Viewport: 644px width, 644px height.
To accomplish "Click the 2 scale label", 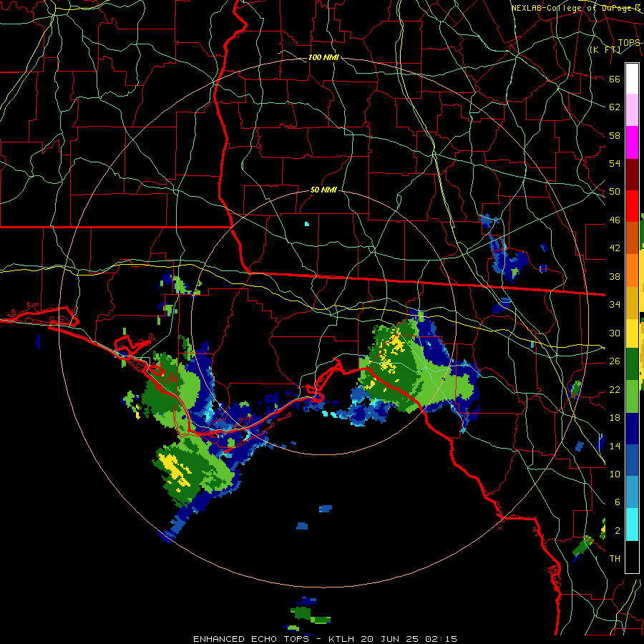I will (617, 531).
